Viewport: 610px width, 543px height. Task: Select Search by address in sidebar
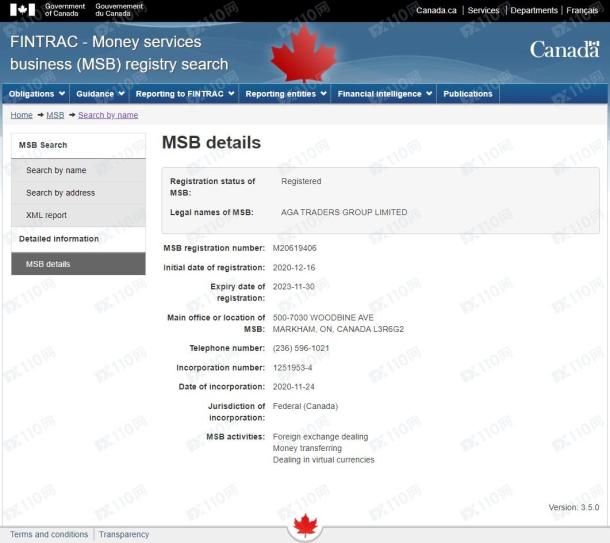(x=78, y=193)
